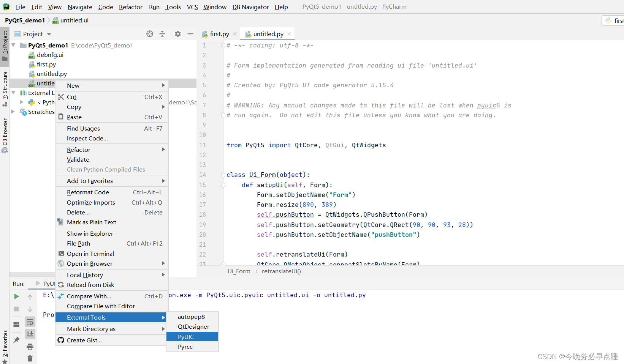The image size is (624, 364).
Task: Open the File menu
Action: coord(21,7)
